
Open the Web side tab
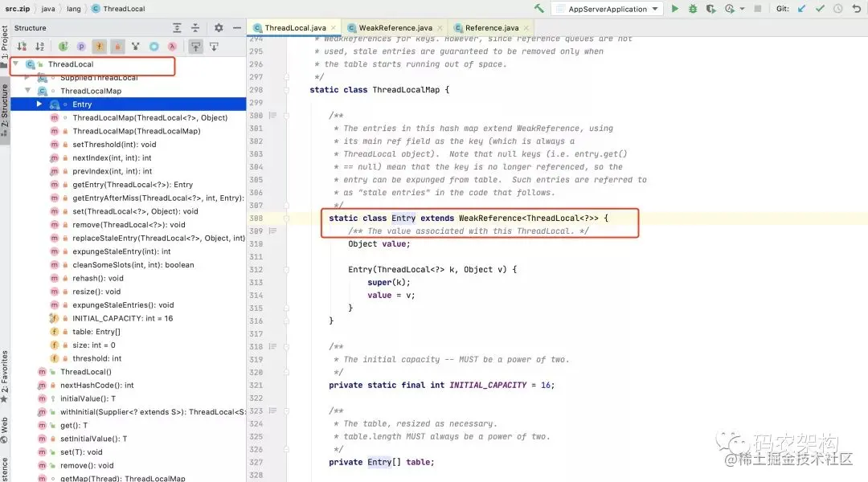(x=5, y=430)
